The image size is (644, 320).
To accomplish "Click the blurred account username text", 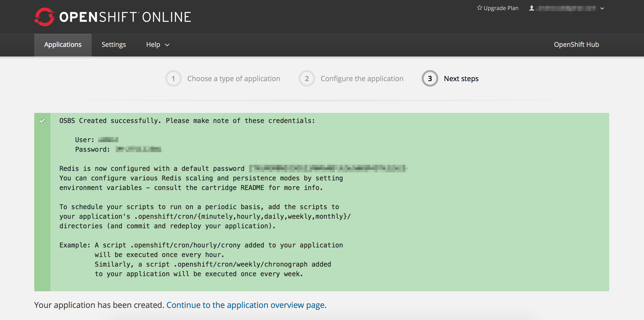I will pos(566,8).
